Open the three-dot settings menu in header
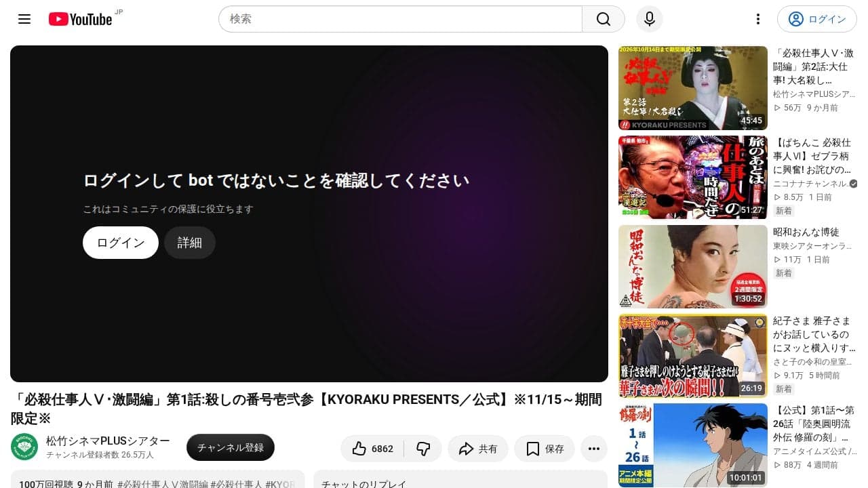The image size is (868, 488). [758, 19]
